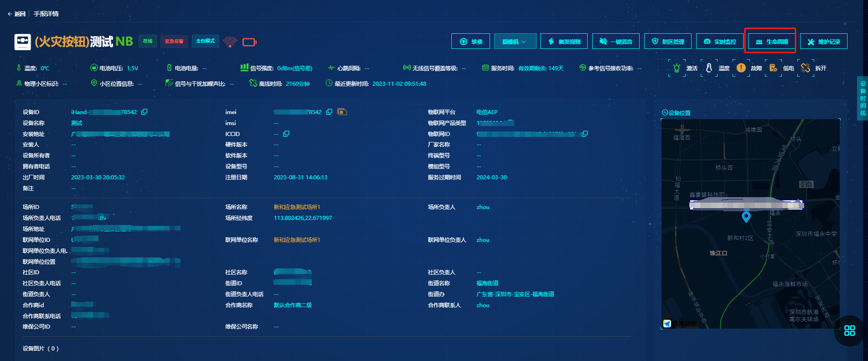This screenshot has height=361, width=868.
Task: Click the 拆开 tamper broken-link icon
Action: pyautogui.click(x=806, y=68)
